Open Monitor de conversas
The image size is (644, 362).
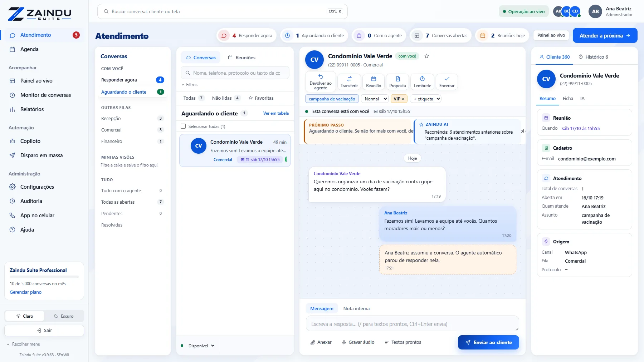coord(45,95)
